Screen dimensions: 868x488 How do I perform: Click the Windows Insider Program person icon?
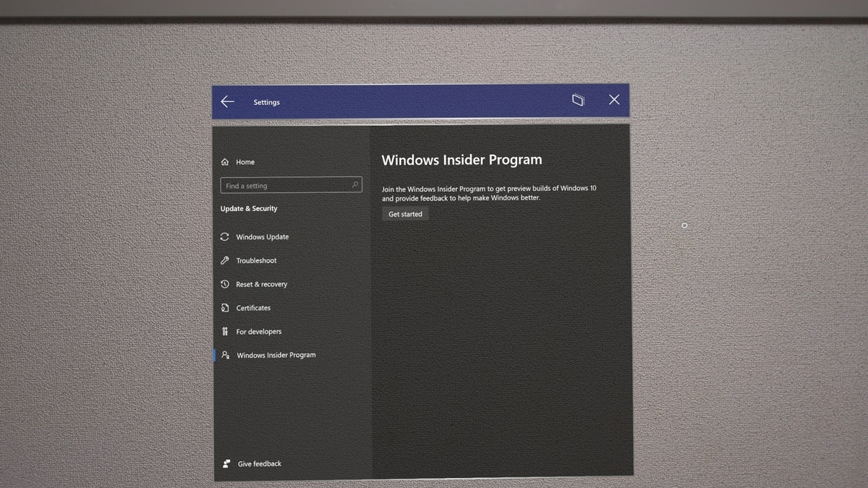tap(226, 355)
